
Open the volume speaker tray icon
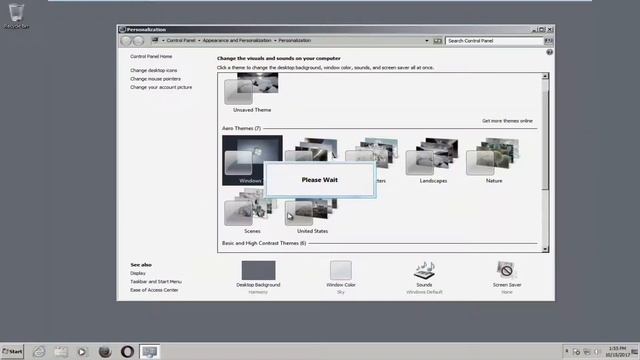597,352
